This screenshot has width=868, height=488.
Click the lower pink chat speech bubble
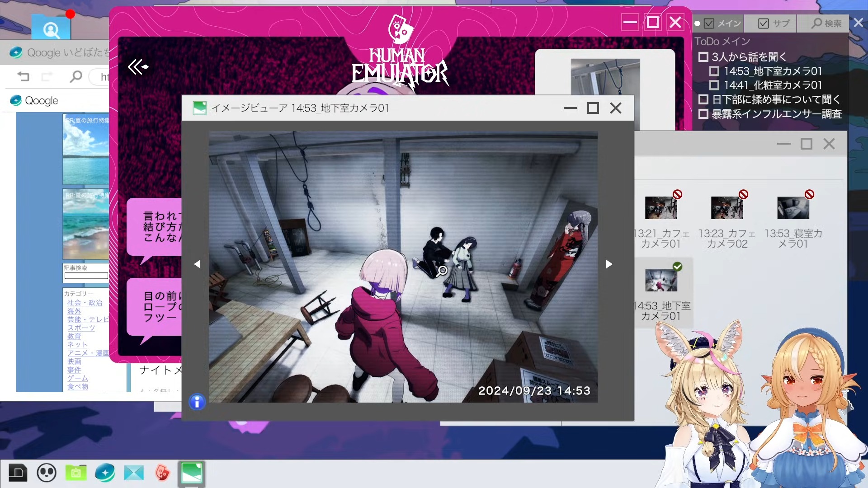click(154, 307)
